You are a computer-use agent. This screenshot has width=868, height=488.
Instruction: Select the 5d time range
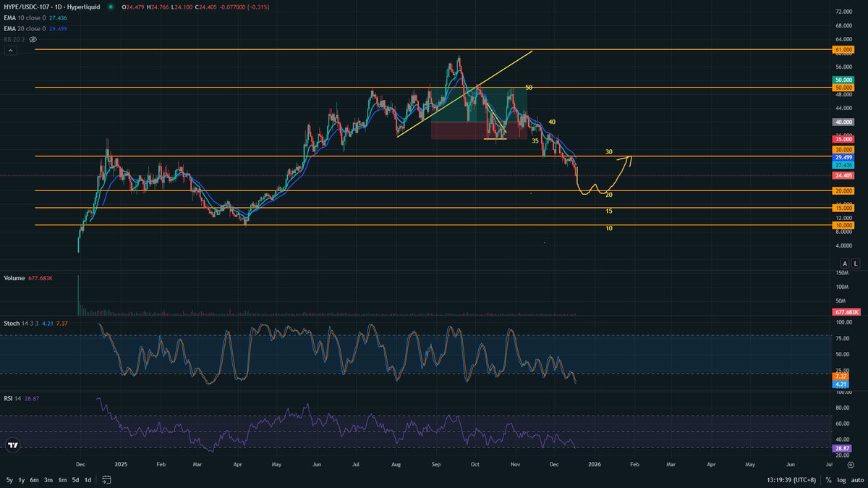point(75,480)
